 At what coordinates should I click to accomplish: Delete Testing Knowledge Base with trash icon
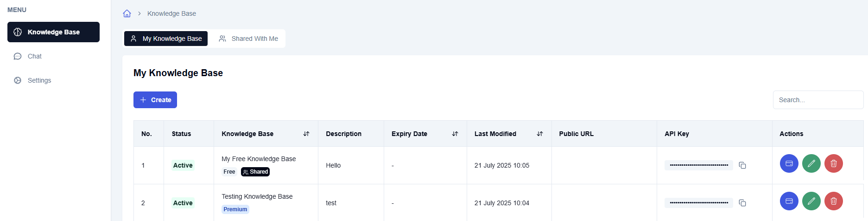pyautogui.click(x=833, y=201)
